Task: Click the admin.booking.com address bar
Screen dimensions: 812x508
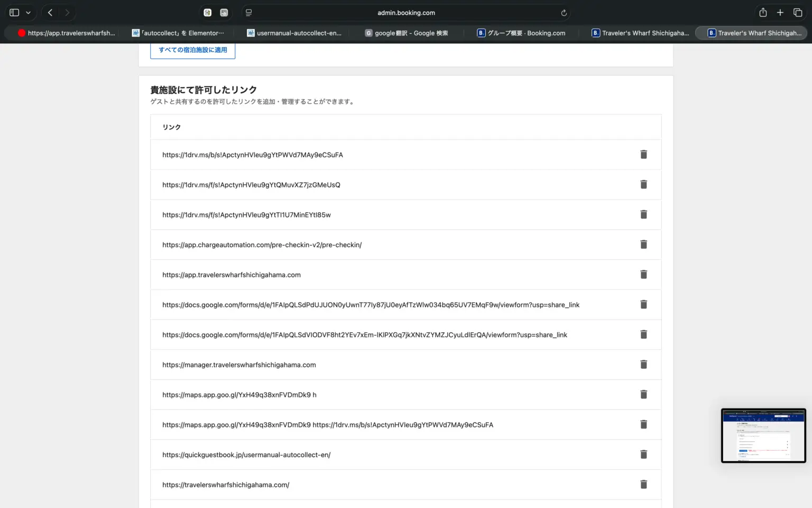Action: [x=406, y=13]
